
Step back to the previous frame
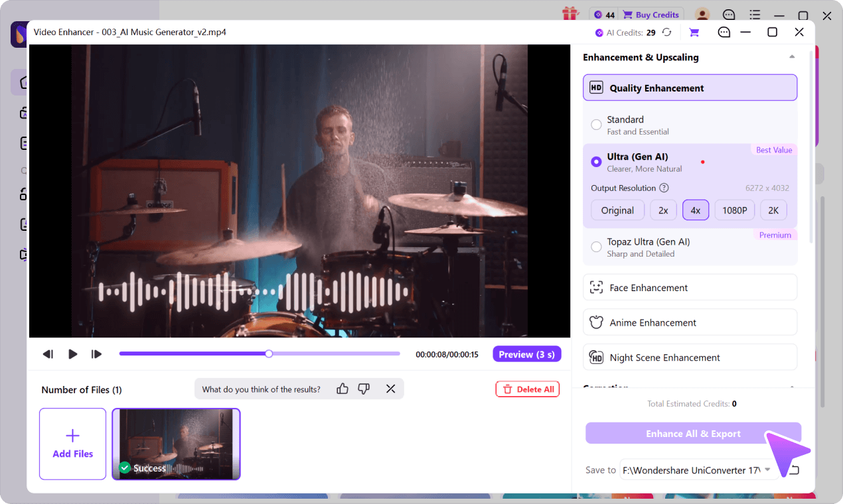pyautogui.click(x=48, y=354)
